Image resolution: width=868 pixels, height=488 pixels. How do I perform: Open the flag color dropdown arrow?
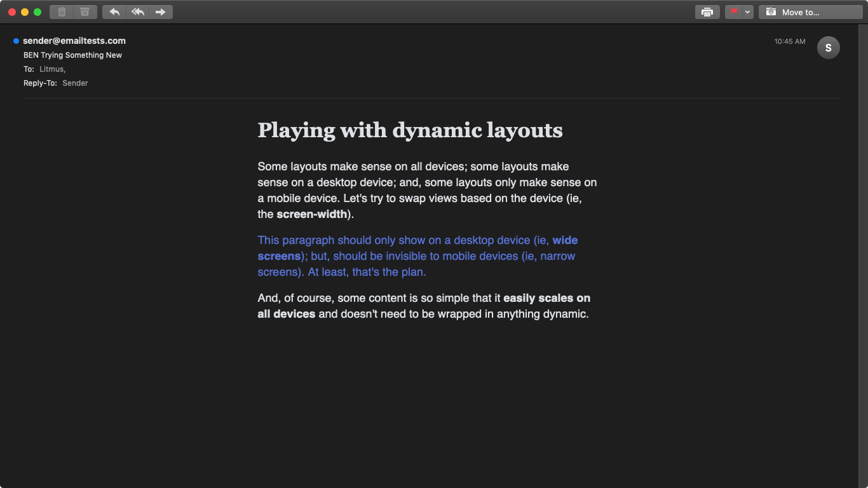pyautogui.click(x=748, y=12)
